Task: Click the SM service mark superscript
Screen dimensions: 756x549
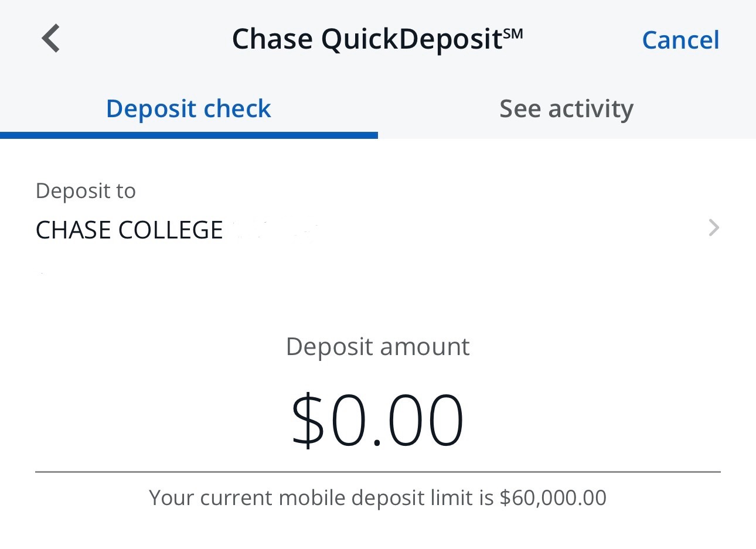Action: (513, 33)
